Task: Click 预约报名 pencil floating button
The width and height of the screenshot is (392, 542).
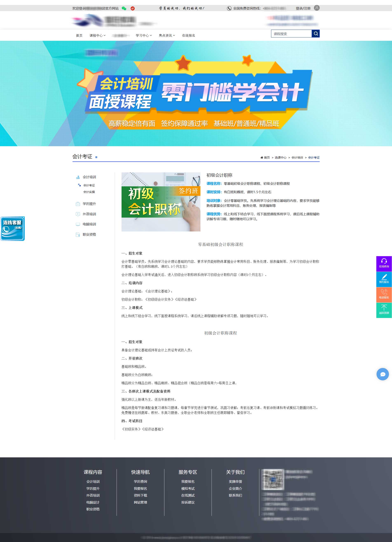Action: [384, 279]
